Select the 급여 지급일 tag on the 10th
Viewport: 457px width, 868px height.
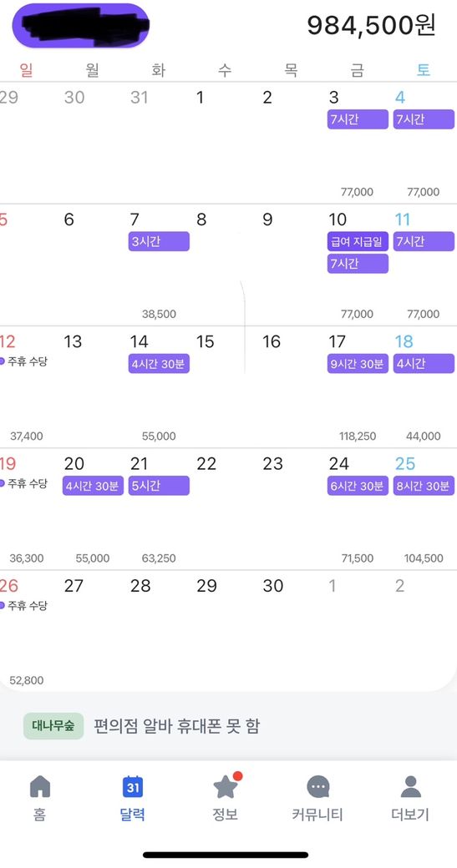point(358,241)
